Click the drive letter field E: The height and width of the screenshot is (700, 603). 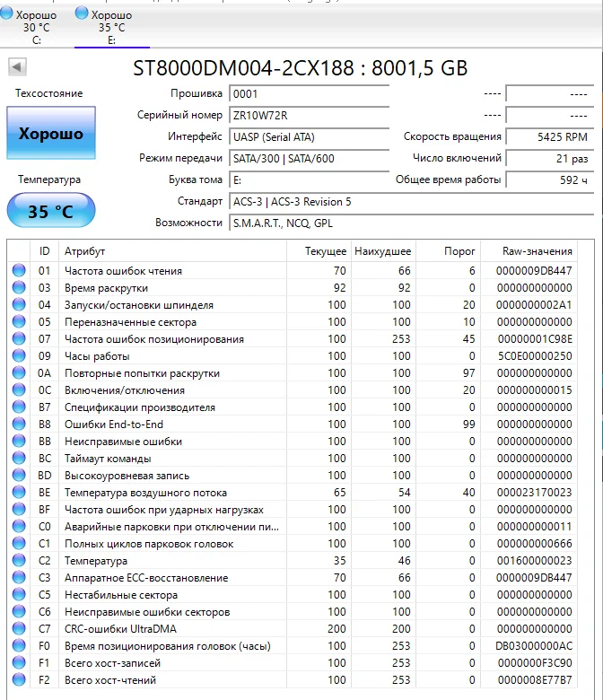click(x=309, y=179)
